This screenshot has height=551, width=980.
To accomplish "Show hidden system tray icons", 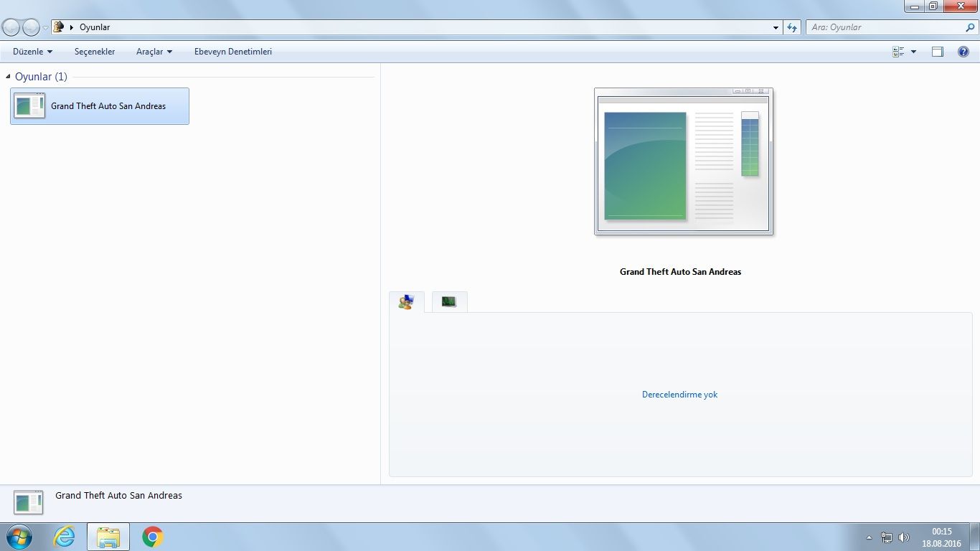I will [x=870, y=537].
